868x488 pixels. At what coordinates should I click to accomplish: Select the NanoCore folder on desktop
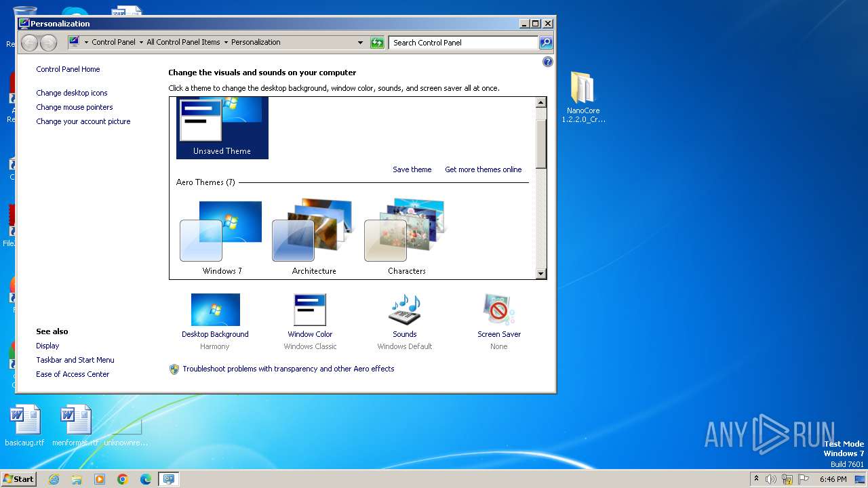583,97
